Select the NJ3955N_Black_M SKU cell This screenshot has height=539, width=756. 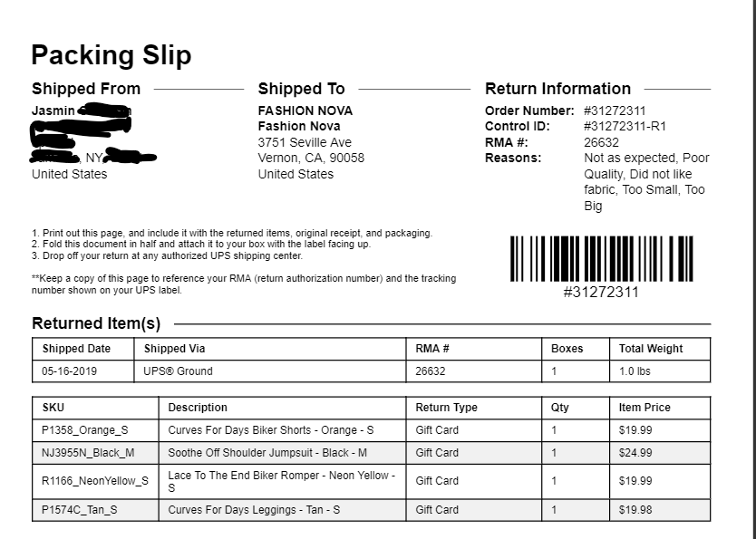point(95,453)
